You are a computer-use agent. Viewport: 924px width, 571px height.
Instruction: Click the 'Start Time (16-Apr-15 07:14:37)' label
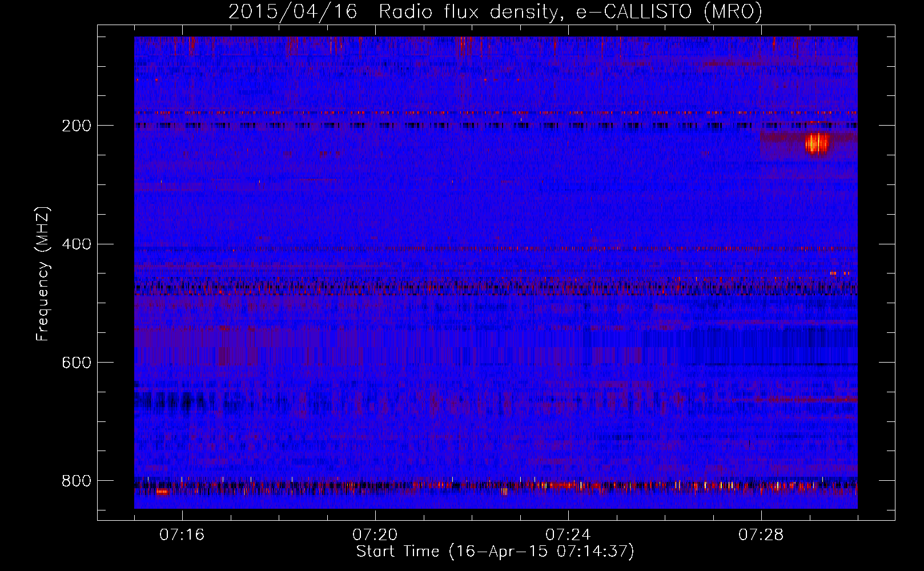(495, 552)
